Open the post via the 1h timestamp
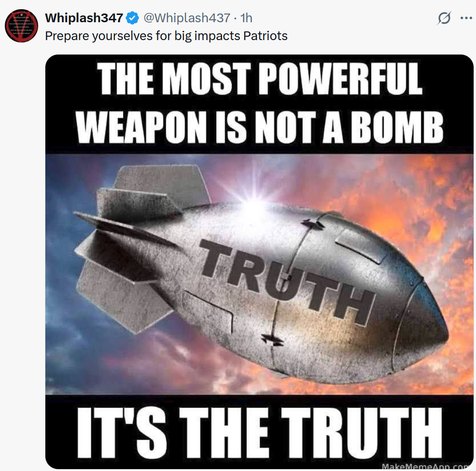 (246, 18)
